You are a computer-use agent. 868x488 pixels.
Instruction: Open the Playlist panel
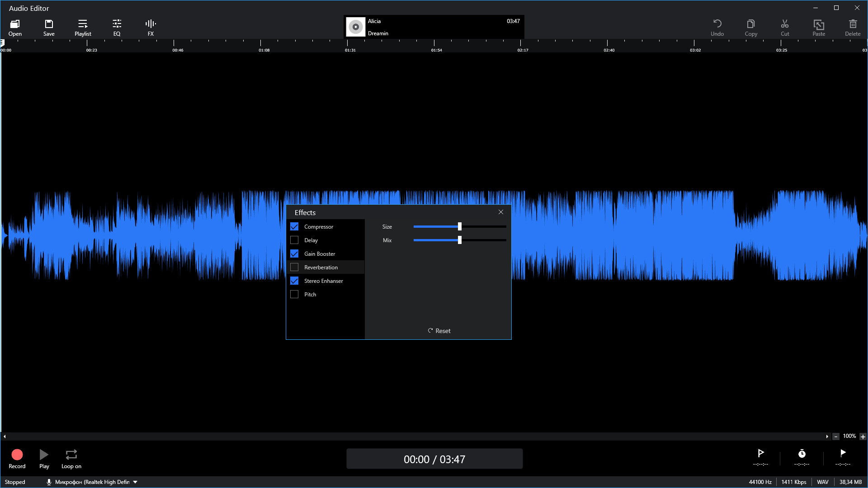coord(83,27)
